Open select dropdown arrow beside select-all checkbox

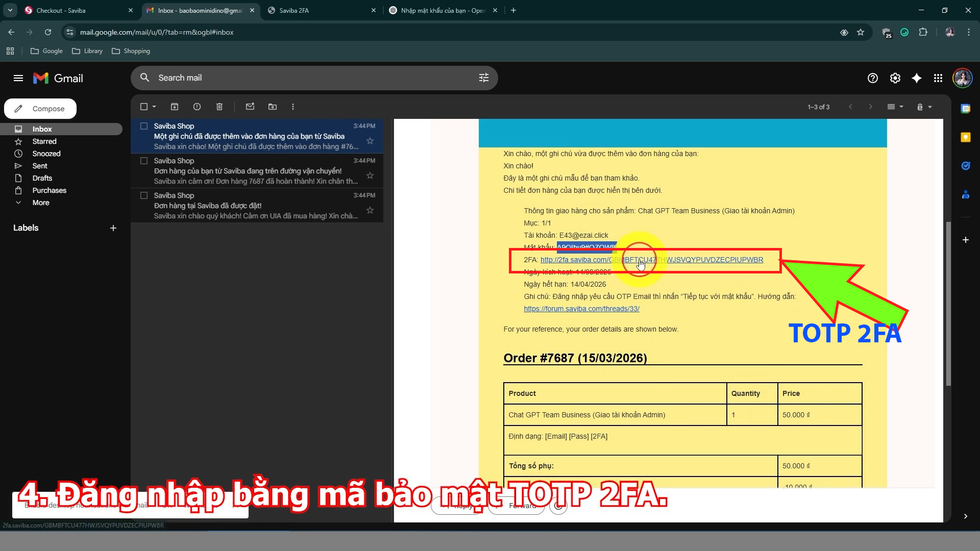pos(154,107)
